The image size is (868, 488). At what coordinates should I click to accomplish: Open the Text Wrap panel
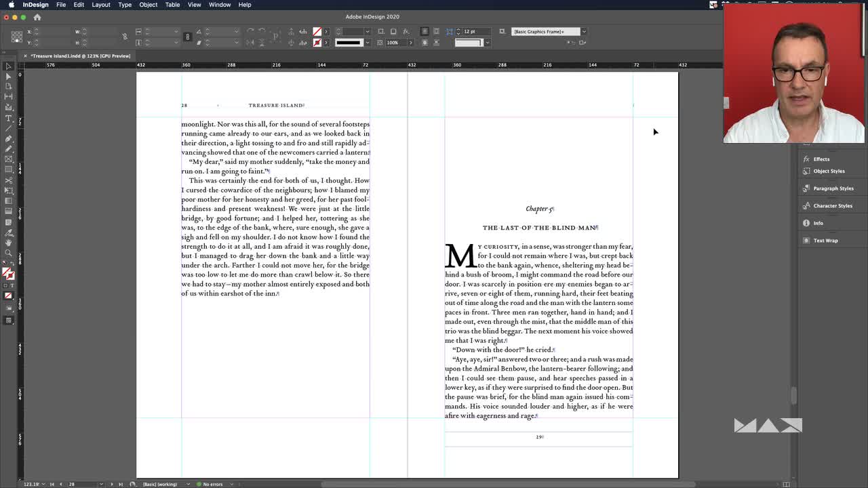[825, 241]
